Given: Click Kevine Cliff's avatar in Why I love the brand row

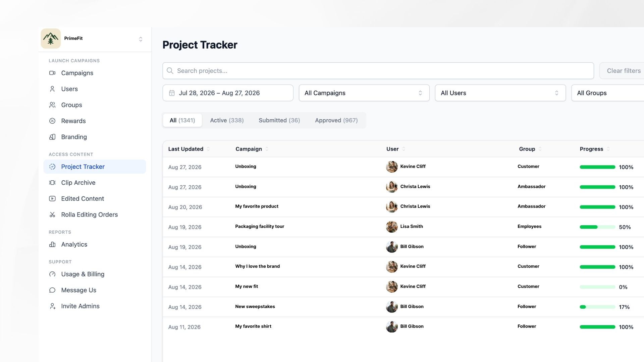Looking at the screenshot, I should (392, 266).
